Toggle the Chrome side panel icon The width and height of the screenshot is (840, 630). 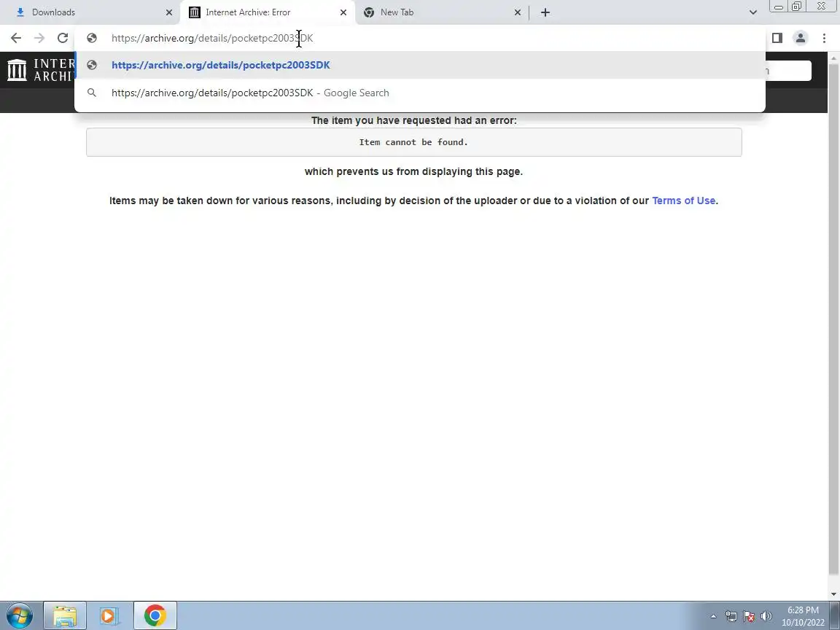(x=777, y=38)
